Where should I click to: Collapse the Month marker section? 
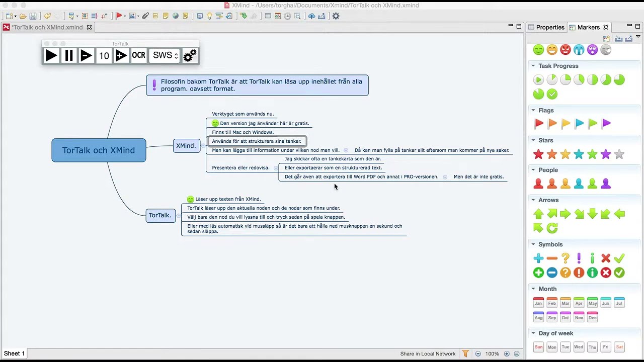click(533, 289)
